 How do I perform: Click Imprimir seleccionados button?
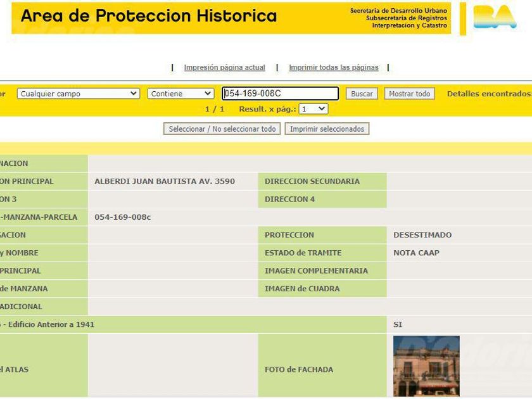327,129
